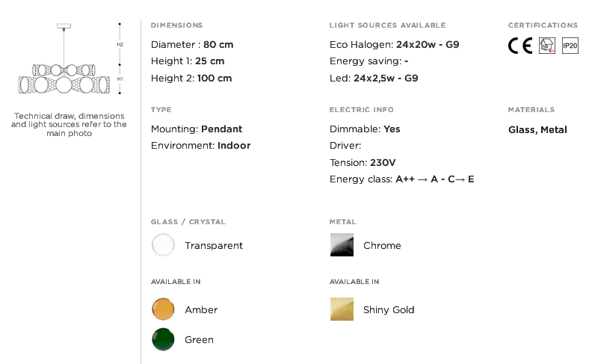The image size is (589, 364).
Task: Click the Mounting Pendant type text
Action: click(197, 129)
